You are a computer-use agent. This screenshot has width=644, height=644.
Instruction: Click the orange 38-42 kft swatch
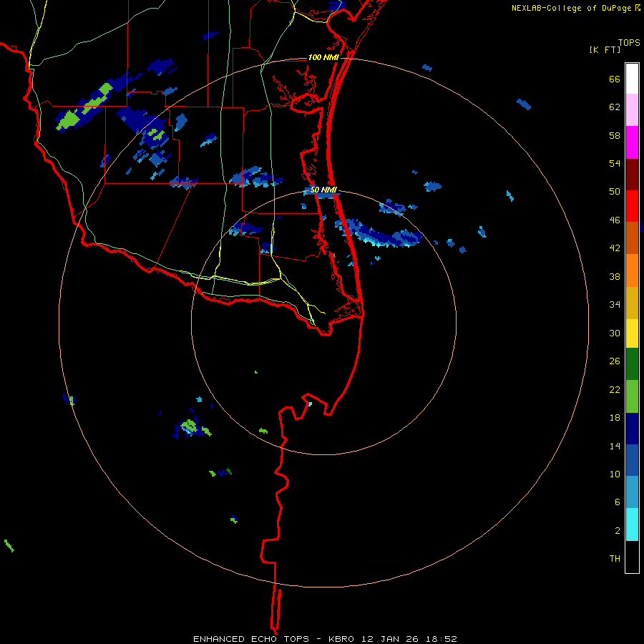(632, 270)
